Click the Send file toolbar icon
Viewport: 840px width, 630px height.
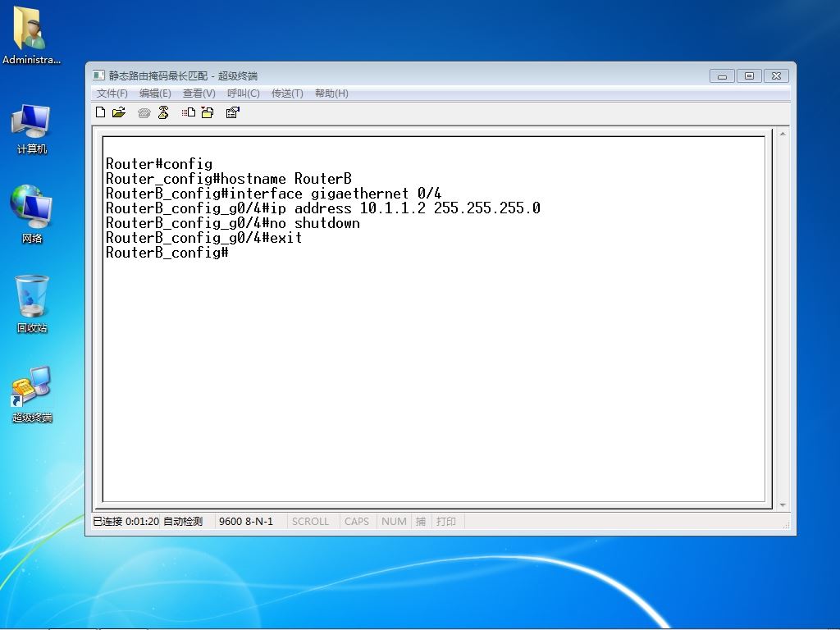(x=188, y=112)
